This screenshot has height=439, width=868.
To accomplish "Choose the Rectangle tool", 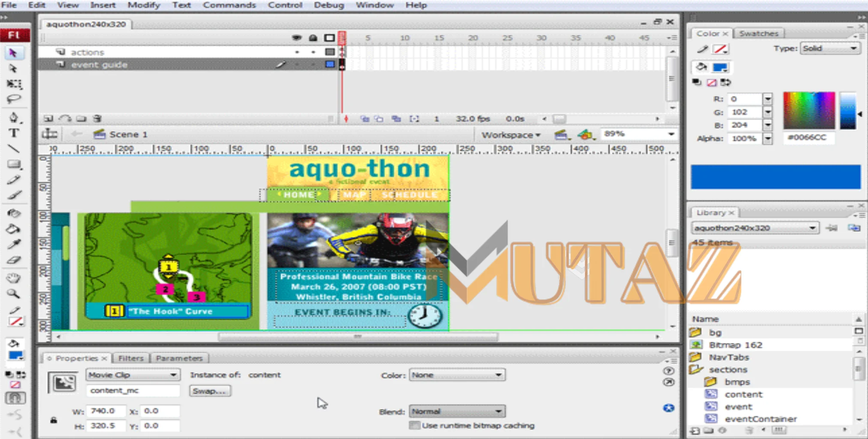I will 14,164.
